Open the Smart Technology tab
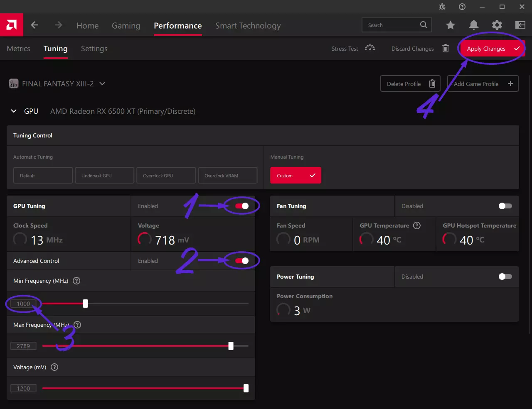Image resolution: width=532 pixels, height=409 pixels. [x=248, y=26]
